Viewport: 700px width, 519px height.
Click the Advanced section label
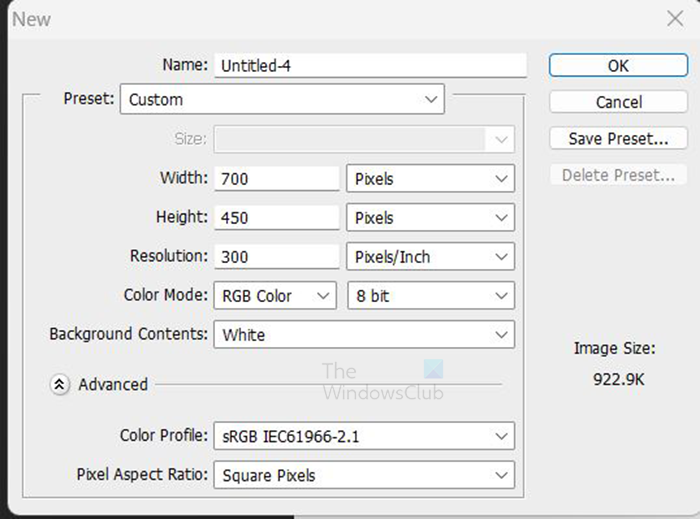pyautogui.click(x=113, y=384)
